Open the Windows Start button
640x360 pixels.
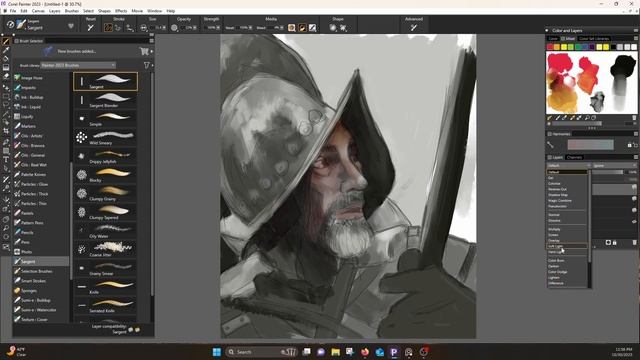click(216, 352)
